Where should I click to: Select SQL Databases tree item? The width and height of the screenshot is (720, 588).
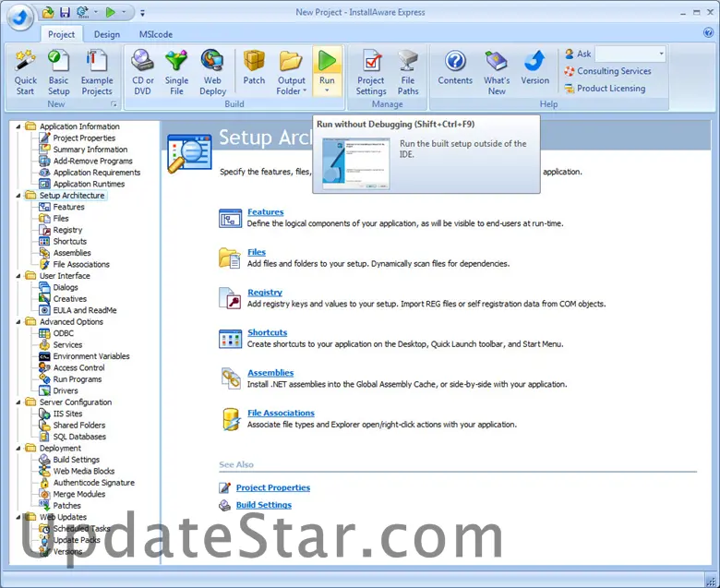tap(79, 437)
